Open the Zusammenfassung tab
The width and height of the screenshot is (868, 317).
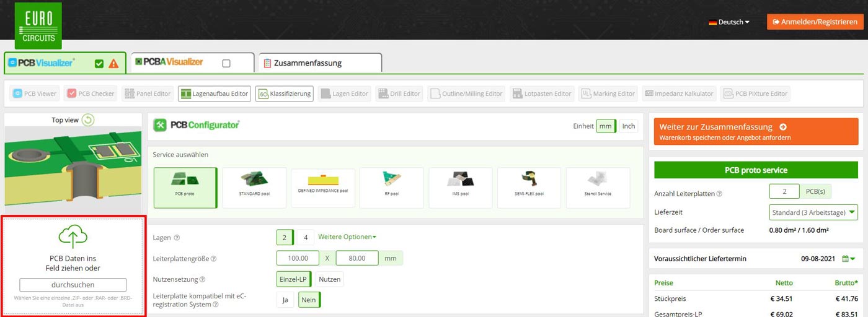(x=320, y=63)
